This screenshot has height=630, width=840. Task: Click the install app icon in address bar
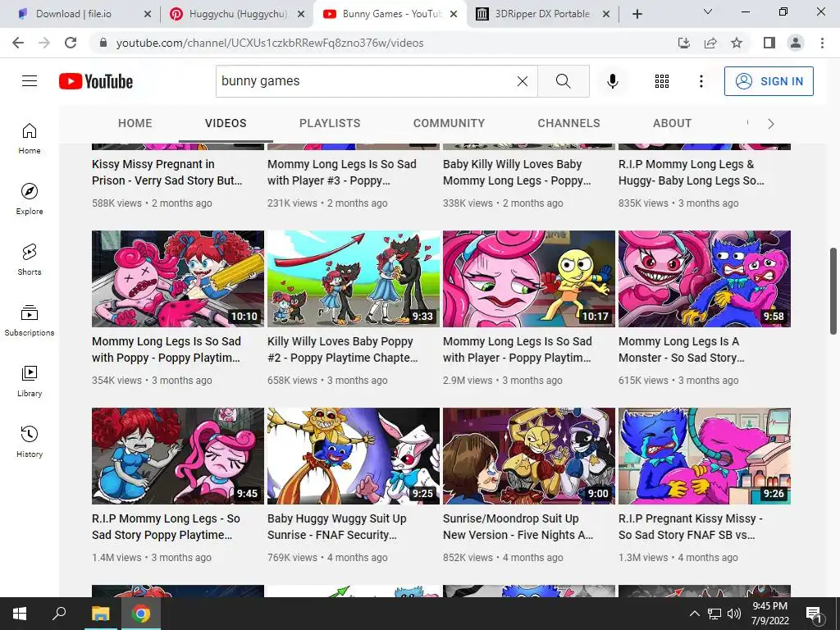pyautogui.click(x=683, y=43)
